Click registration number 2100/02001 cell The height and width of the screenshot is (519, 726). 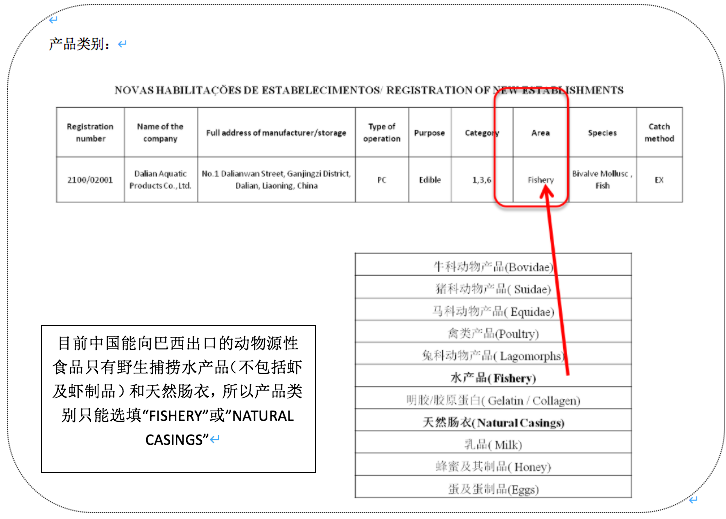[x=90, y=180]
